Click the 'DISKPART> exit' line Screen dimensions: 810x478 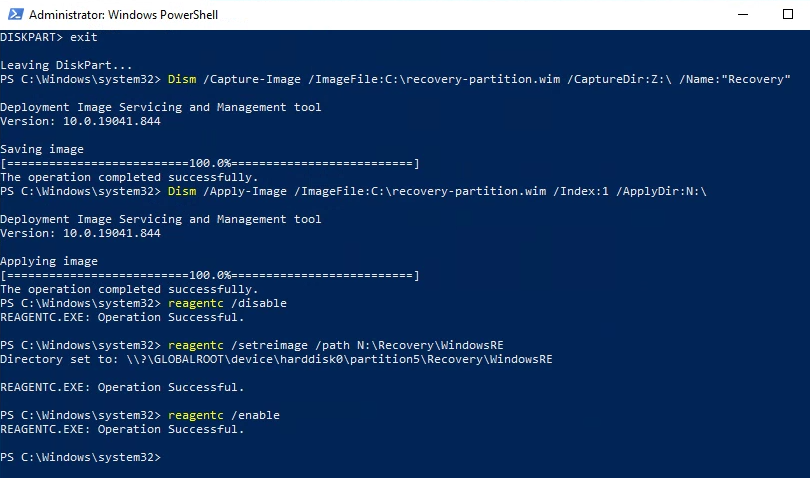click(42, 36)
